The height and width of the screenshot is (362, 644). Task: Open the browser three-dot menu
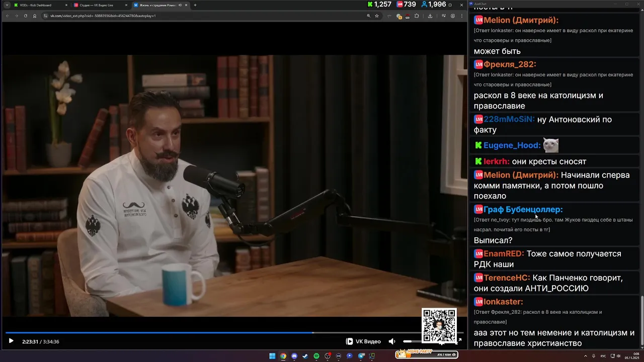462,16
